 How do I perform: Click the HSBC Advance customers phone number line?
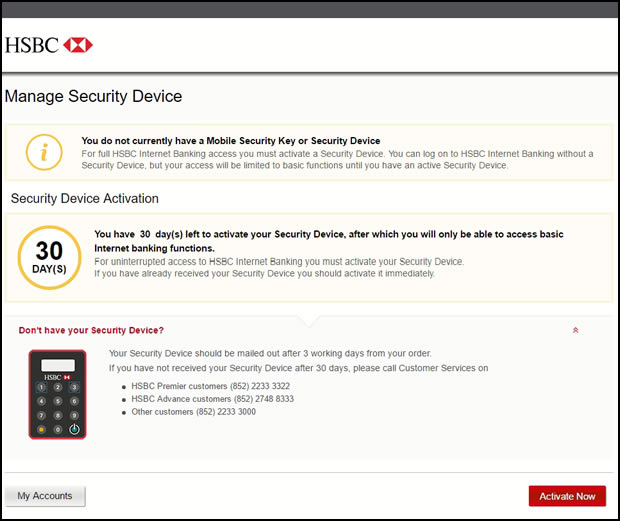click(x=212, y=399)
